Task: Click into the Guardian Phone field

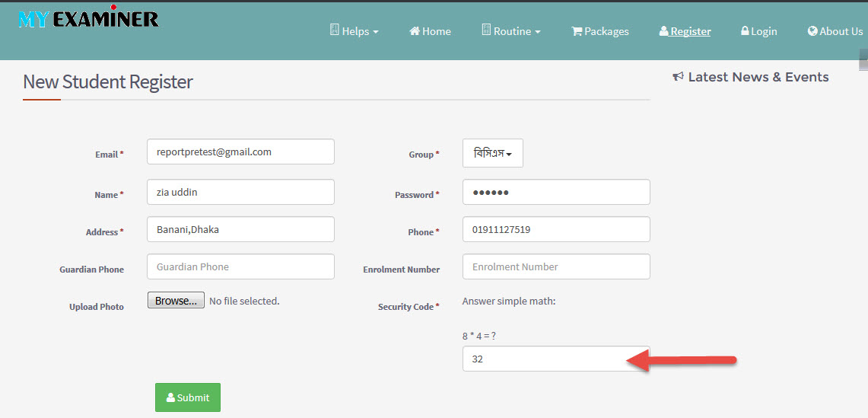Action: [x=240, y=266]
